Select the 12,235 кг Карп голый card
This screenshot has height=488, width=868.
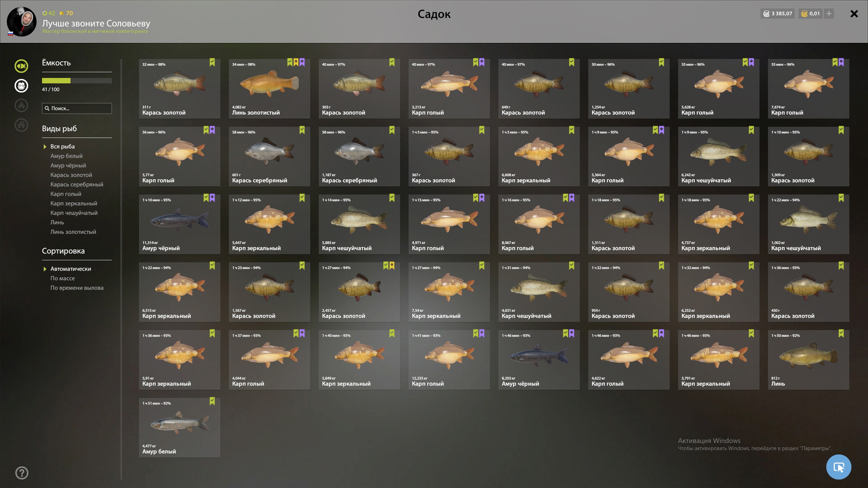pyautogui.click(x=449, y=360)
